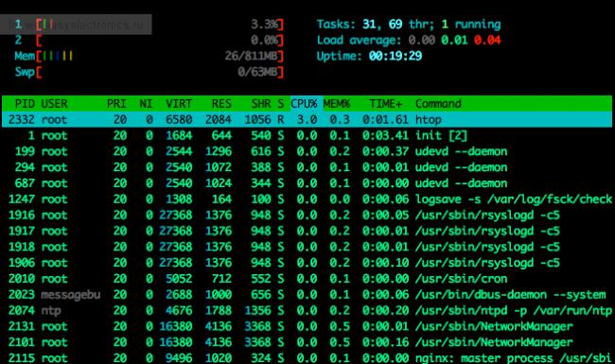
Task: Click the S state column header
Action: pyautogui.click(x=281, y=104)
